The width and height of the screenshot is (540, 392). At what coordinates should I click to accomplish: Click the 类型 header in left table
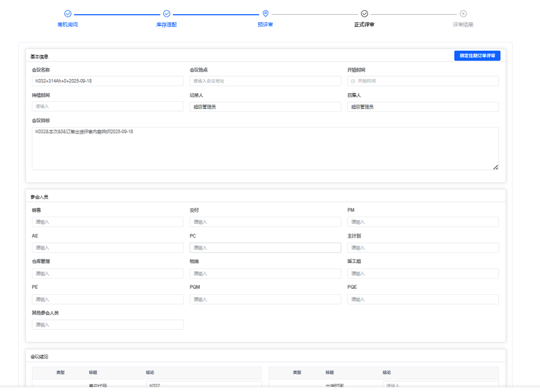(61, 372)
